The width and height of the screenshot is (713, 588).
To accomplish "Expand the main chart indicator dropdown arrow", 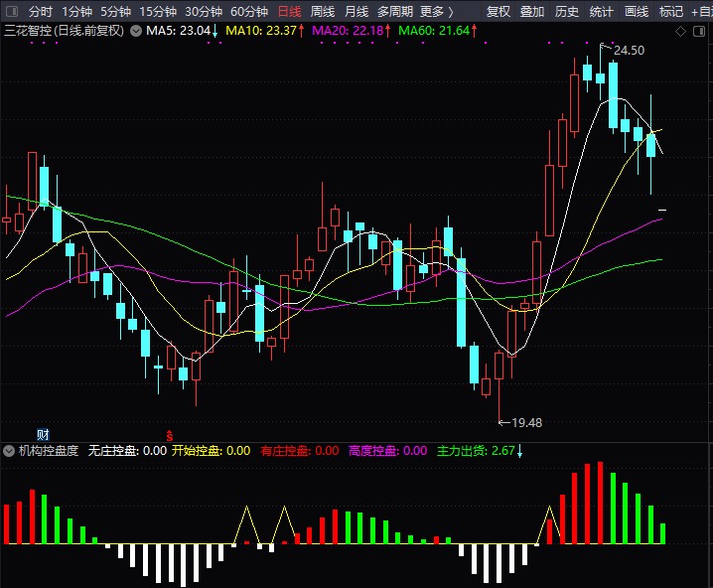I will (135, 31).
